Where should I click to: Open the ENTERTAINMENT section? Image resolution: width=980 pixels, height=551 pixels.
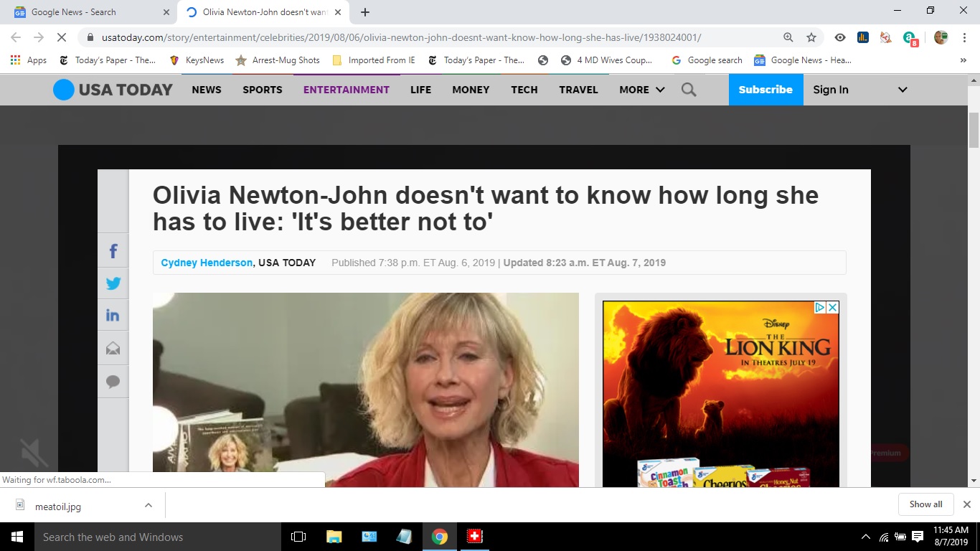(347, 90)
